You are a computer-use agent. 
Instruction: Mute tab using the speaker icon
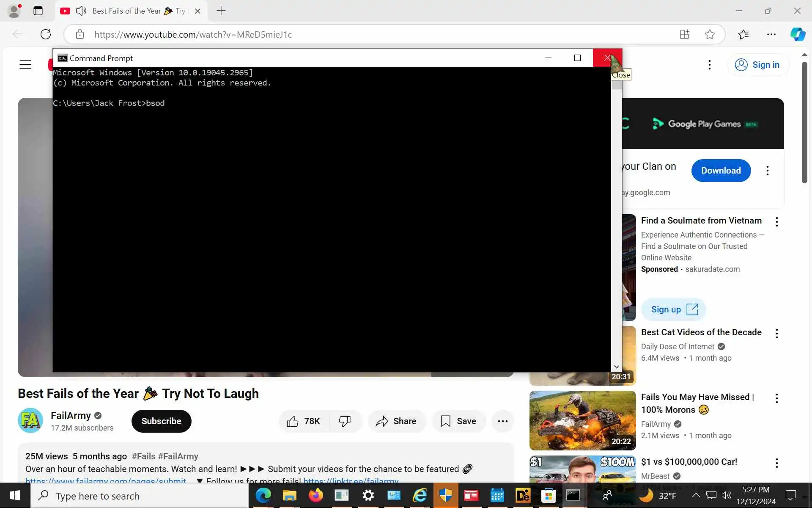[81, 11]
